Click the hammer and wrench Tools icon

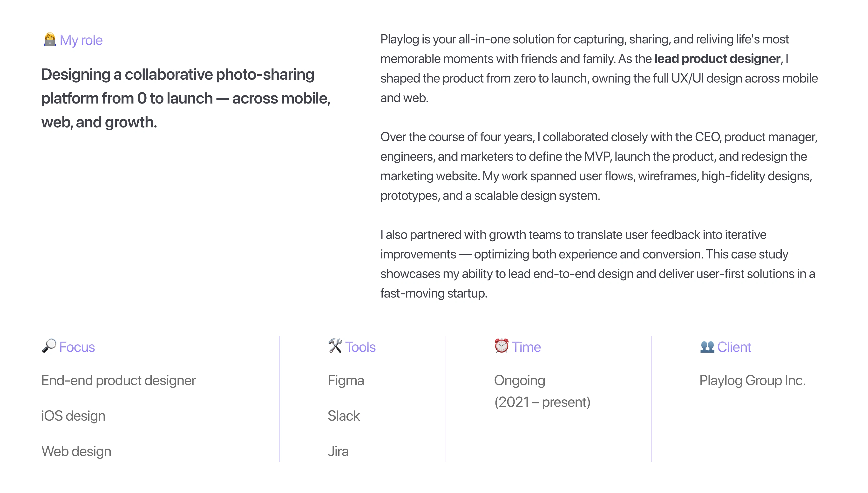[335, 346]
